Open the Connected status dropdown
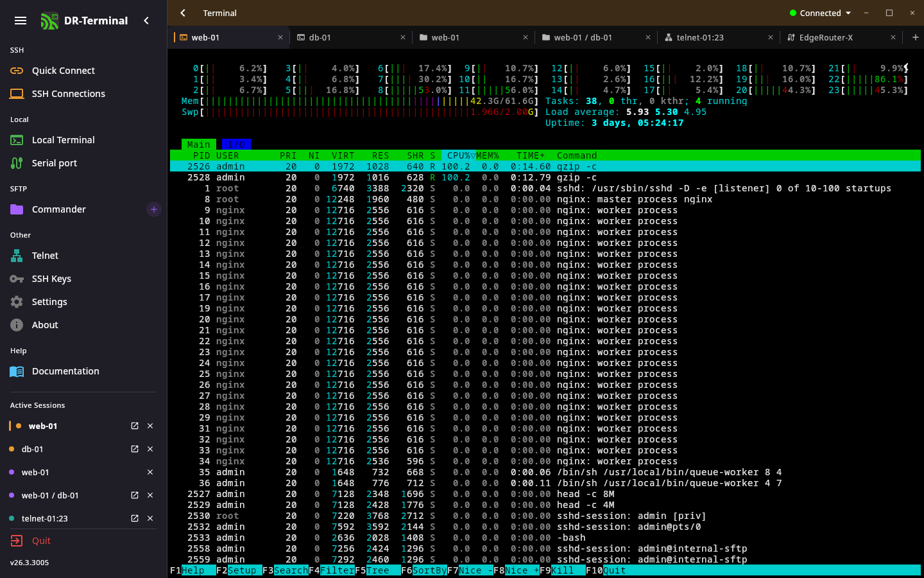Screen dimensions: 924x578 [x=820, y=13]
